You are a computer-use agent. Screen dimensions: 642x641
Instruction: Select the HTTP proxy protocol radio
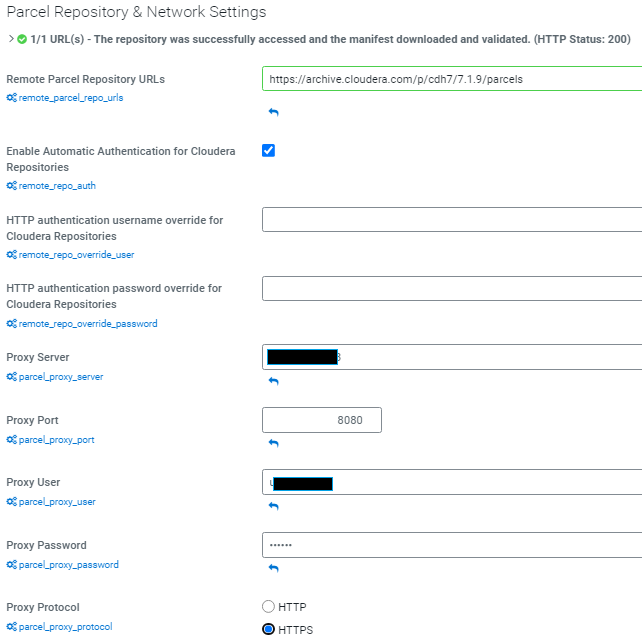pyautogui.click(x=268, y=607)
